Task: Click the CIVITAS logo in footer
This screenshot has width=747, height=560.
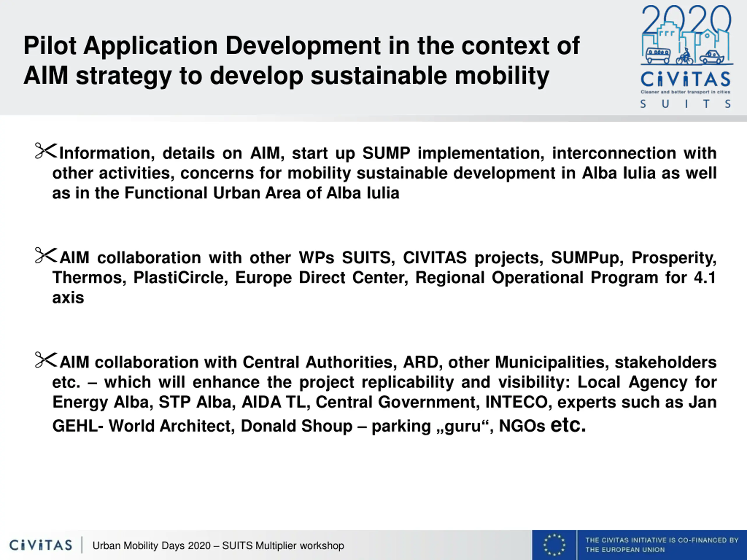Action: pos(41,545)
